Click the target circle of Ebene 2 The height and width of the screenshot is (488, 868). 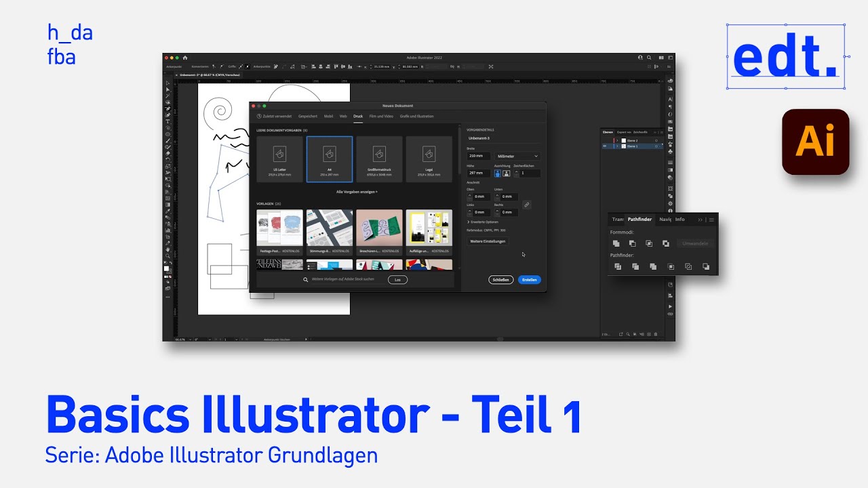[x=656, y=140]
